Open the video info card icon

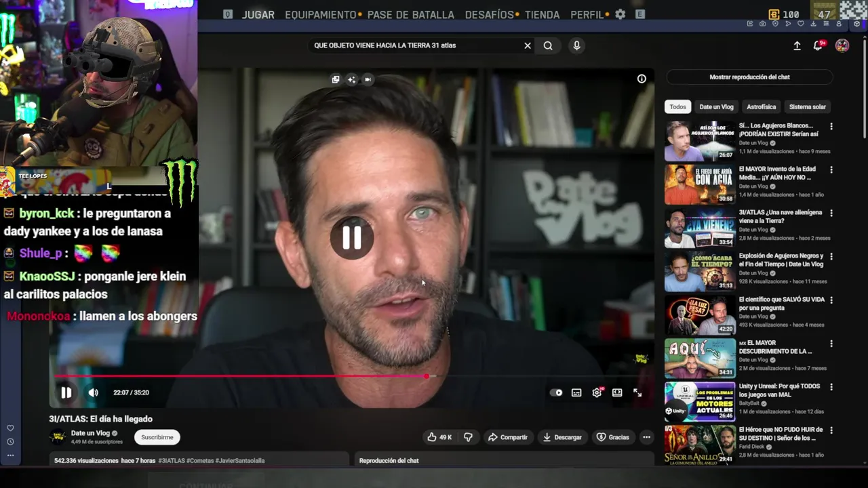[642, 79]
